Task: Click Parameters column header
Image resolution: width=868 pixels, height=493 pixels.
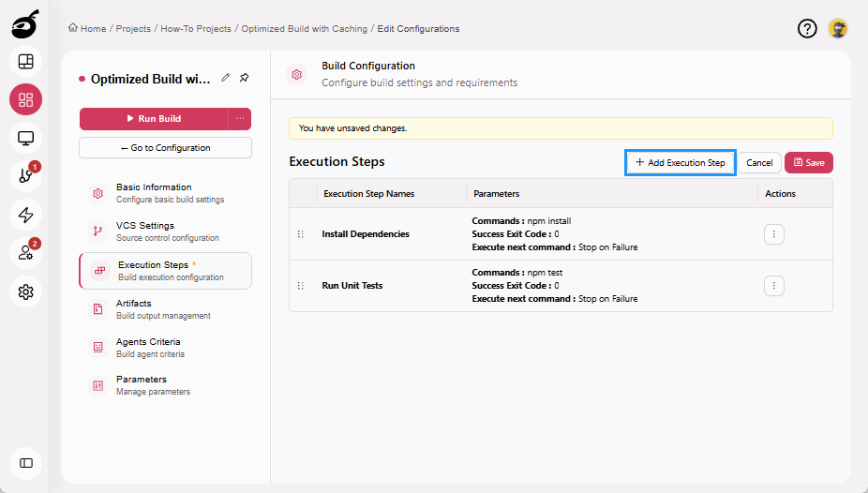Action: pos(496,194)
